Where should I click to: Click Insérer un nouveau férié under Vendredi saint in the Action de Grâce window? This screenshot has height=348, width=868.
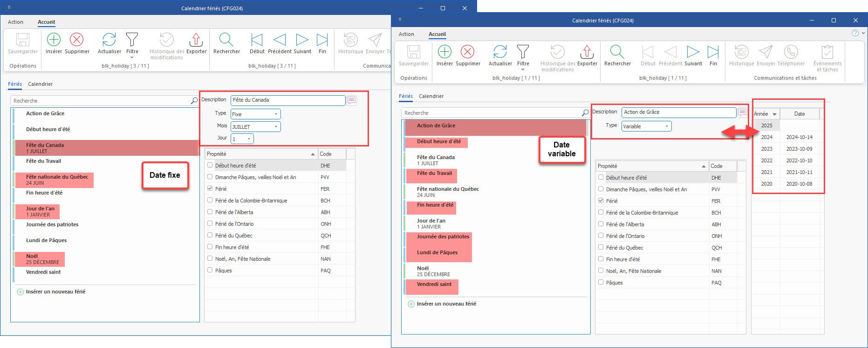tap(446, 304)
